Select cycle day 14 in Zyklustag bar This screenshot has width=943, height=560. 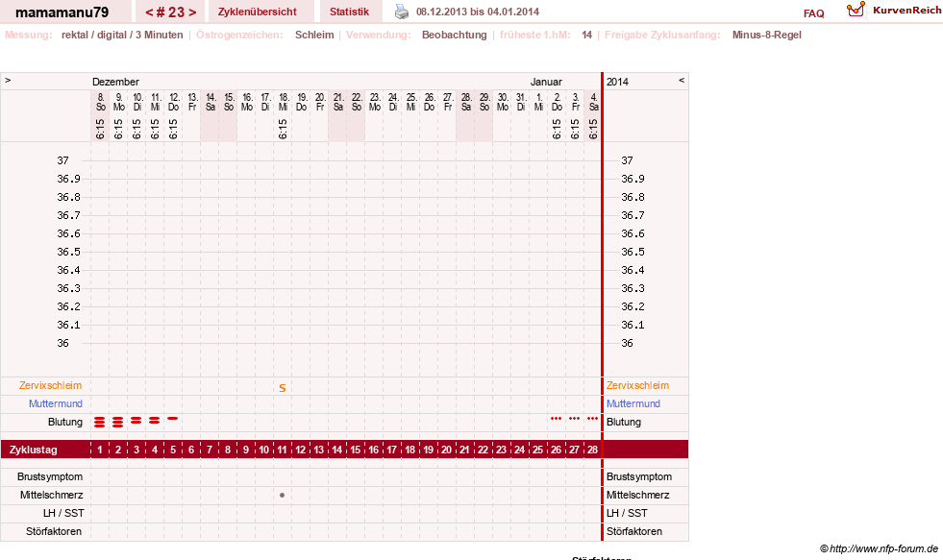[x=336, y=450]
